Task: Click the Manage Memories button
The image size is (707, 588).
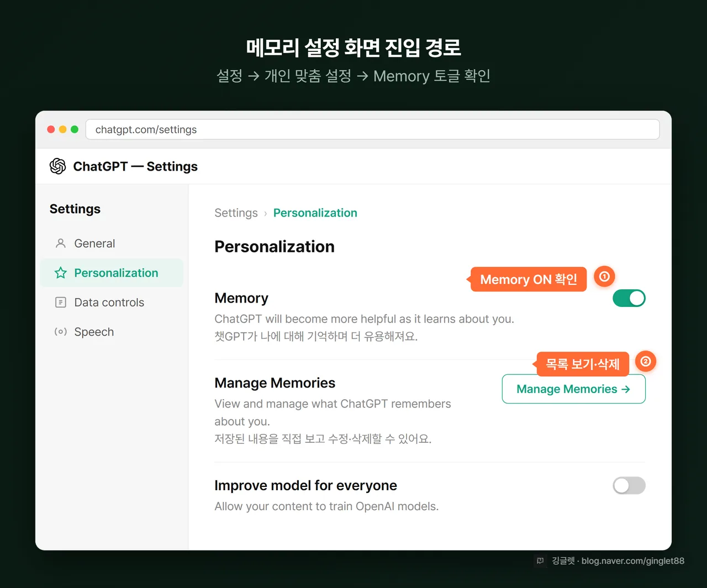Action: pos(574,389)
